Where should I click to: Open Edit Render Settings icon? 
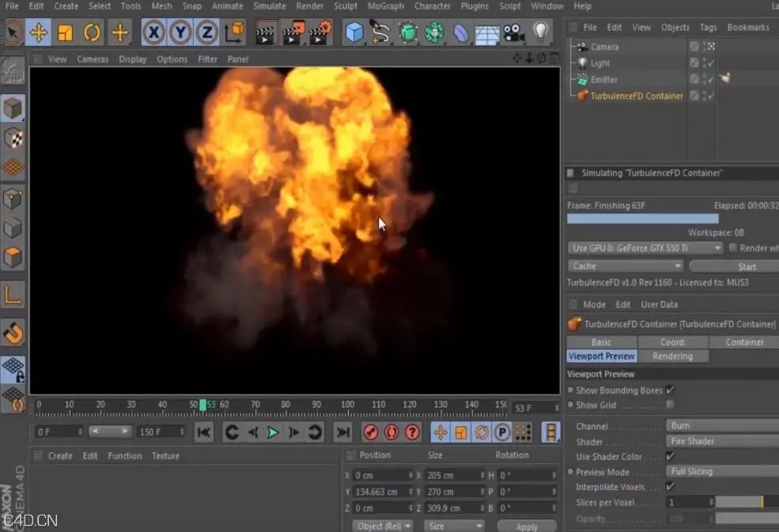click(320, 32)
